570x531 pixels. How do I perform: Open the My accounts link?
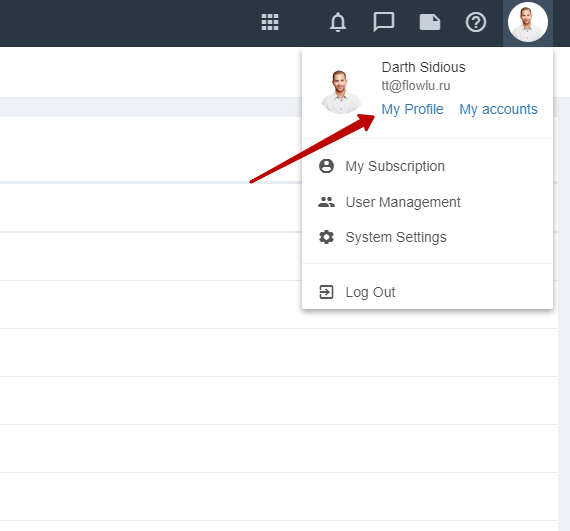pos(498,109)
